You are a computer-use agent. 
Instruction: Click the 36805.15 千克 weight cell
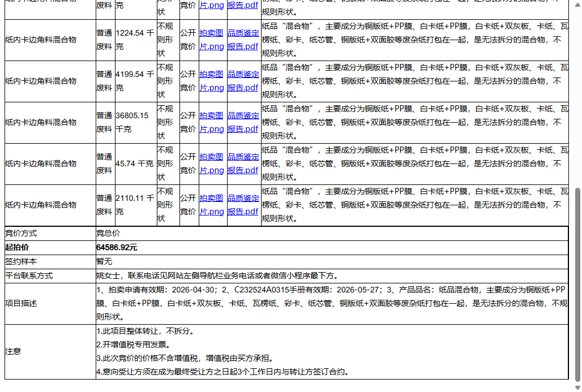pyautogui.click(x=136, y=122)
